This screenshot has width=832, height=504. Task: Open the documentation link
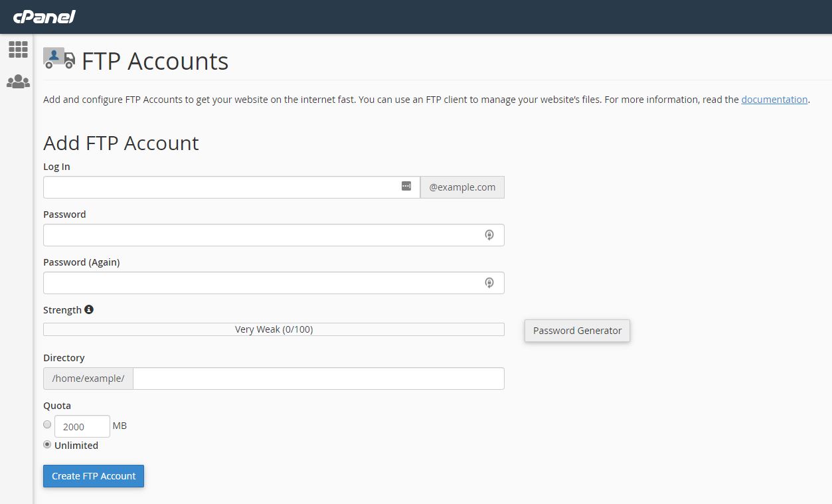click(774, 99)
